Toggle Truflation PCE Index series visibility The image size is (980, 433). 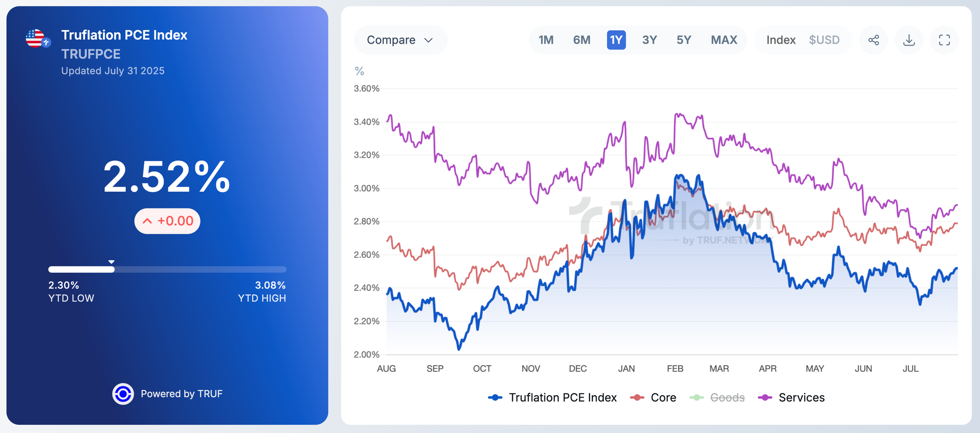pyautogui.click(x=553, y=398)
